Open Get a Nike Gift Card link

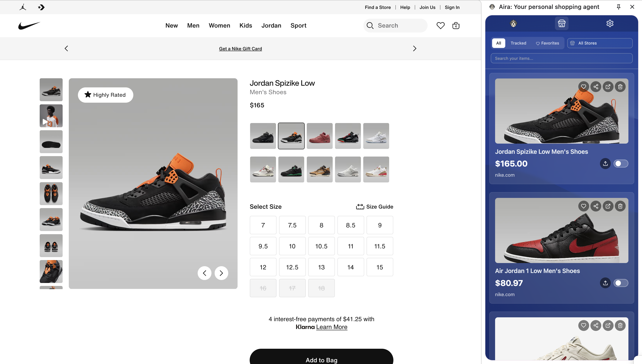pyautogui.click(x=240, y=49)
